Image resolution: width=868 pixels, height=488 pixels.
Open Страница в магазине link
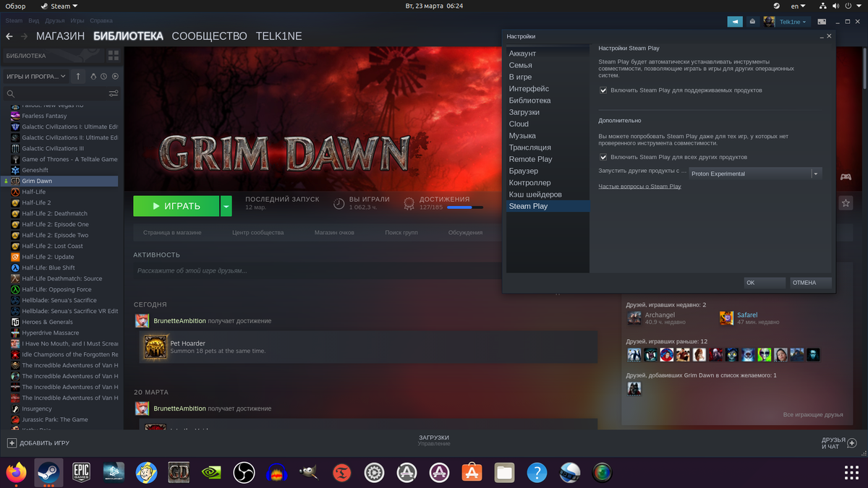point(172,233)
